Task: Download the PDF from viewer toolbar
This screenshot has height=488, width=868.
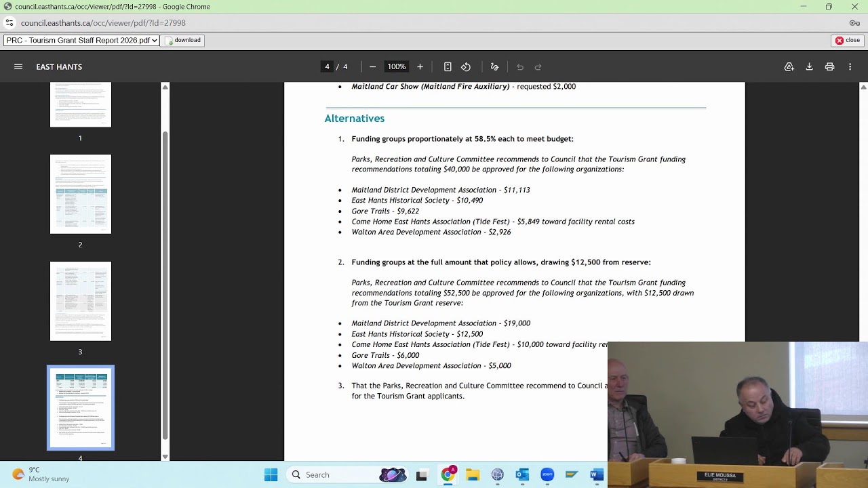Action: (x=809, y=66)
